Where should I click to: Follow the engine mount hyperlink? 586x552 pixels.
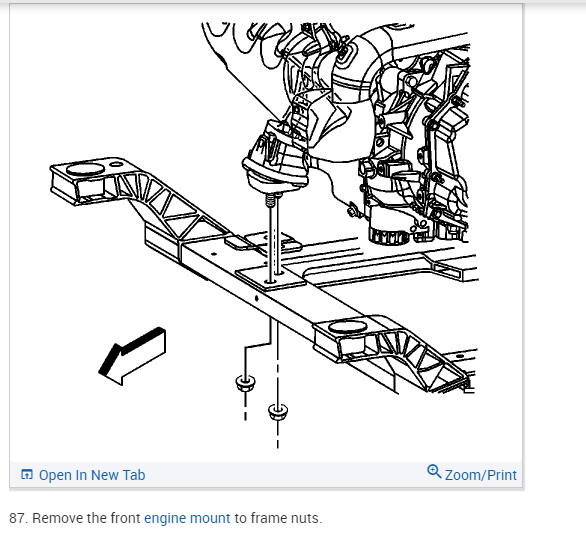click(187, 518)
